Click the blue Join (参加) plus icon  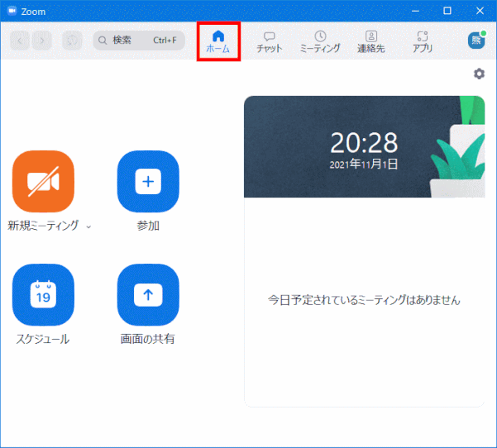point(148,182)
